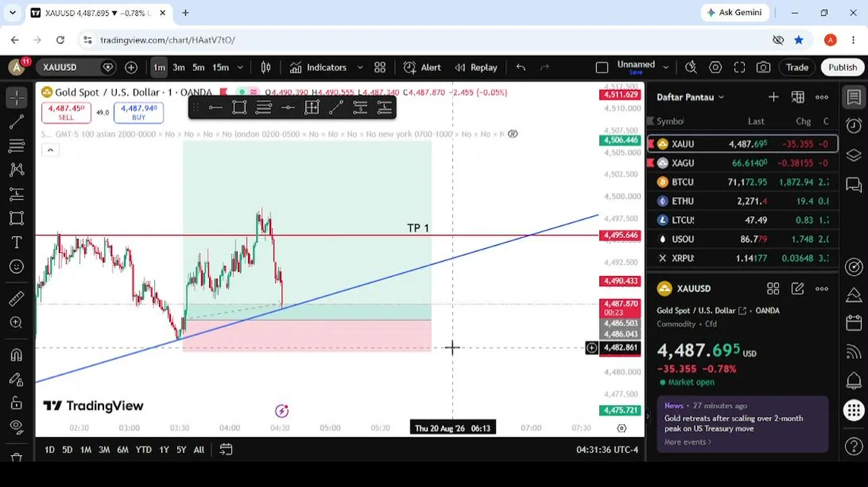
Task: Click the BUY 4,487.94 button
Action: [139, 112]
